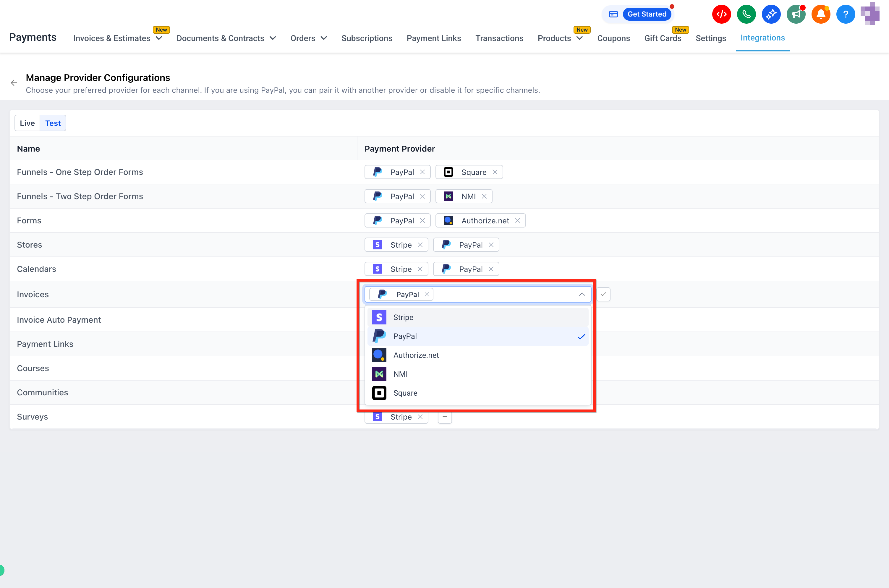Viewport: 889px width, 588px height.
Task: Remove the PayPal tag in Invoices field
Action: pyautogui.click(x=427, y=294)
